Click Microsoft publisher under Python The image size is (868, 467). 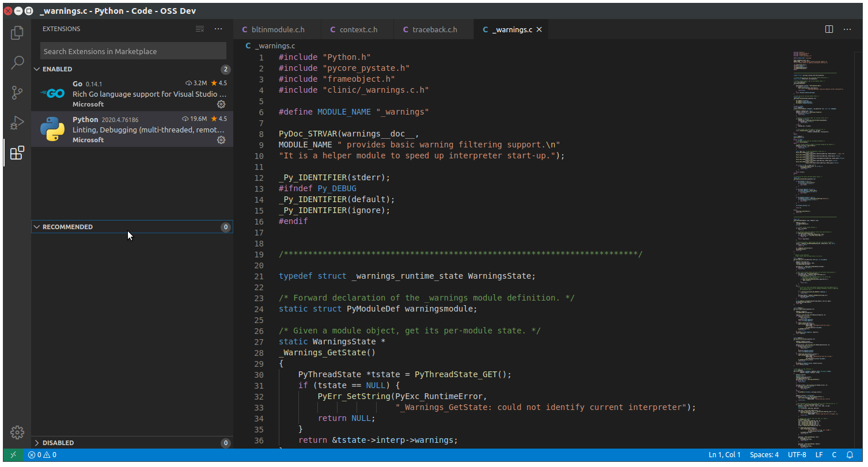[88, 140]
